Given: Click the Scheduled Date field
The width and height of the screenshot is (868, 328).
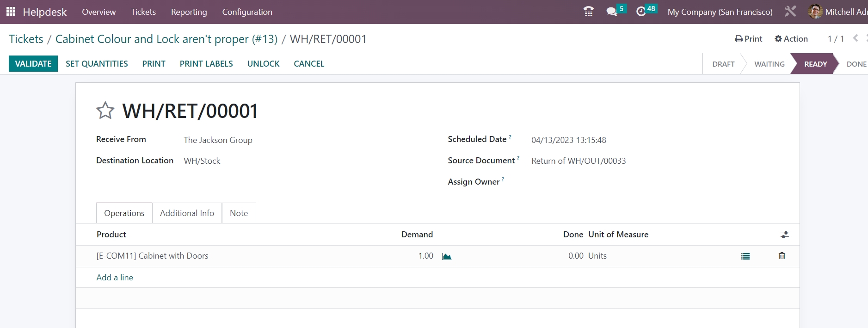Looking at the screenshot, I should [x=568, y=140].
